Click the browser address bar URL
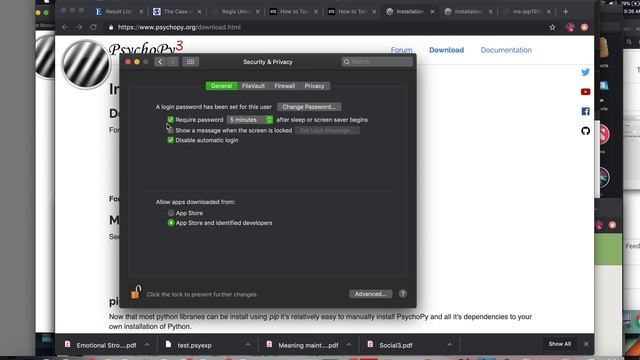 point(179,27)
